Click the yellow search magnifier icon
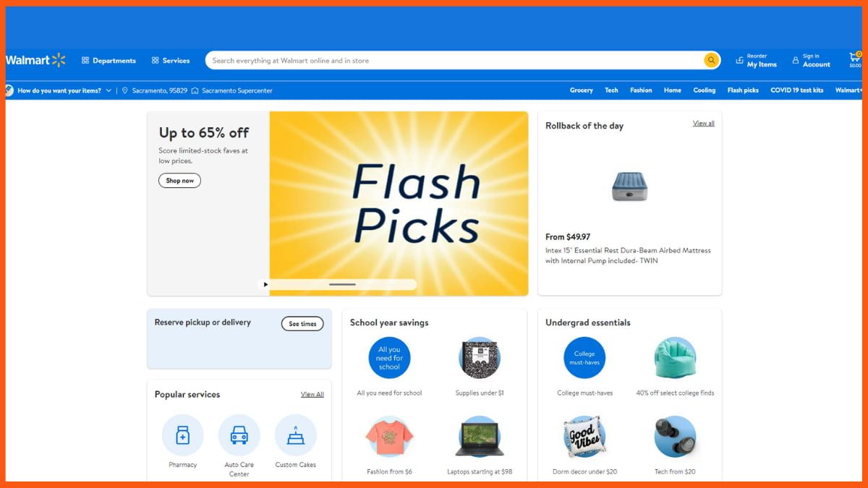Screen dimensions: 868x488 point(712,61)
